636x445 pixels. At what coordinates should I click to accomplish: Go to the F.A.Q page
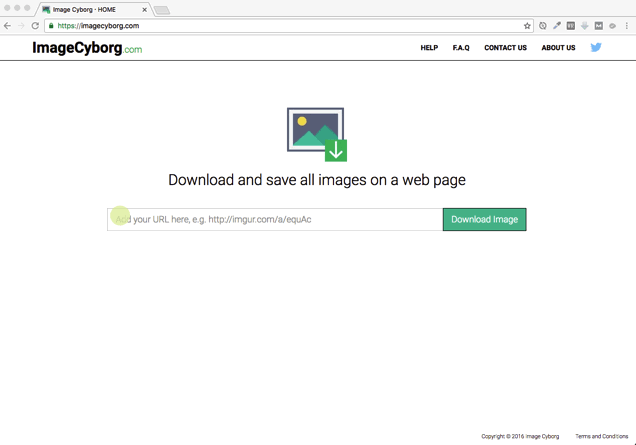coord(461,48)
